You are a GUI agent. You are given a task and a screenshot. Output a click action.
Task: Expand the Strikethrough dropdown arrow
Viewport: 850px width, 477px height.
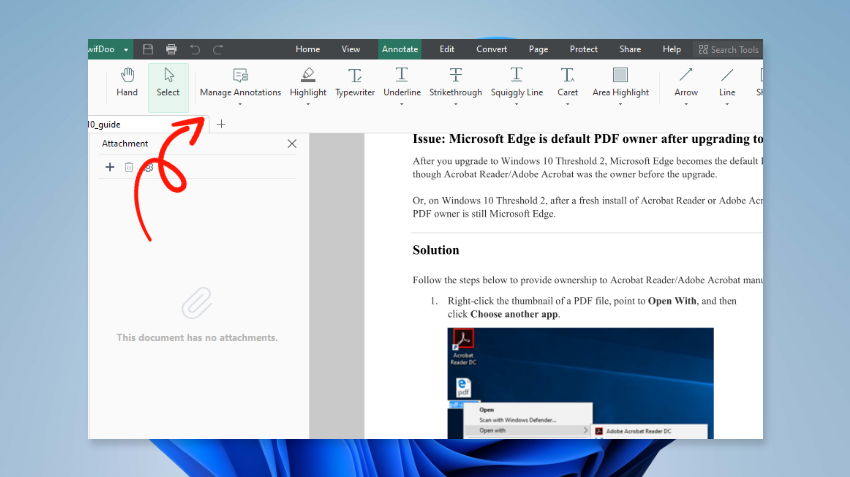(455, 104)
